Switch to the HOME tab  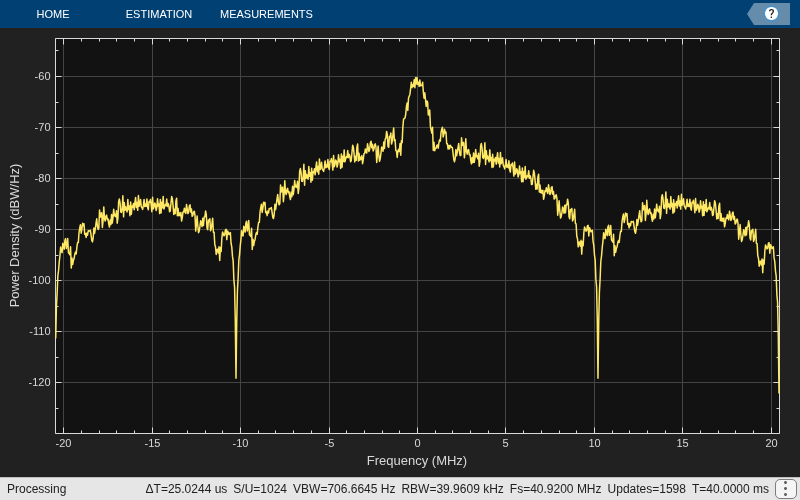53,14
